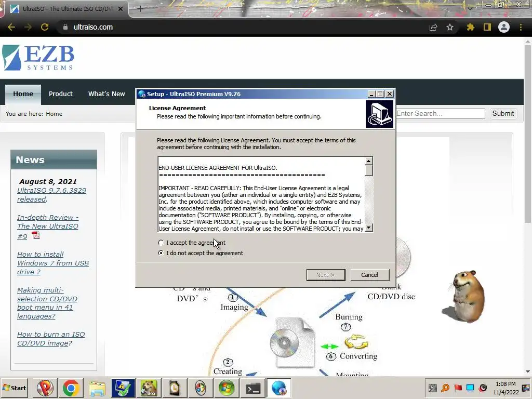Open the Windows-orb-document taskbar app

click(201, 388)
